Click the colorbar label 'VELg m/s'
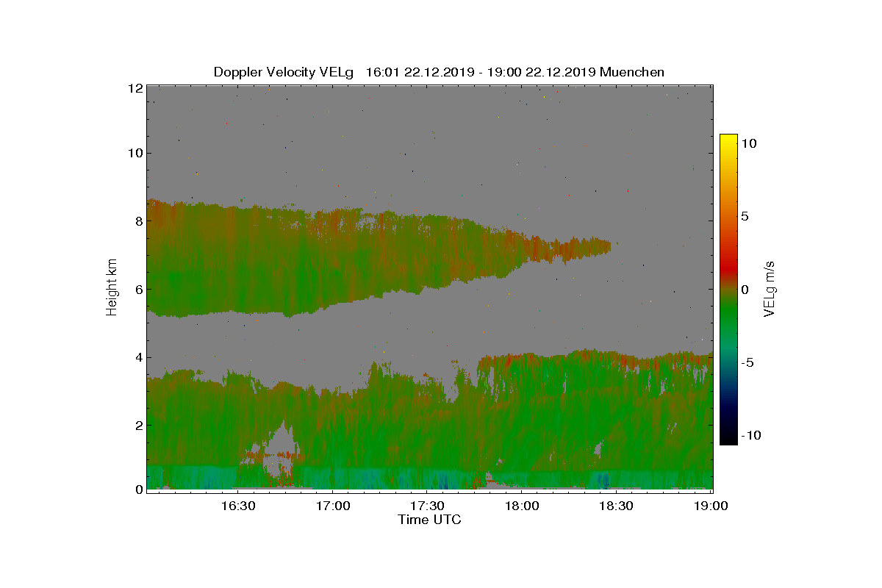882x588 pixels. [769, 288]
